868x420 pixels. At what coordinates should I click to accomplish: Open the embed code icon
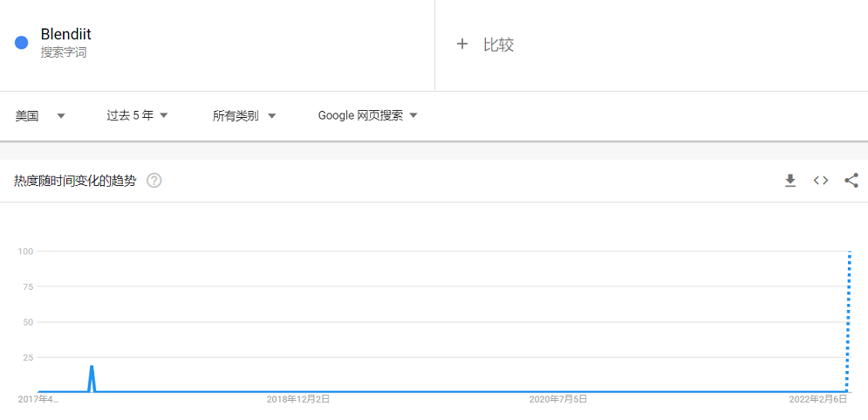click(820, 181)
